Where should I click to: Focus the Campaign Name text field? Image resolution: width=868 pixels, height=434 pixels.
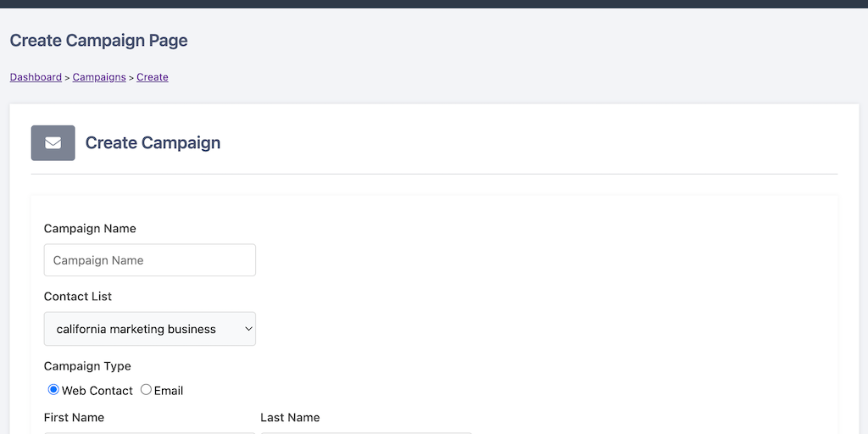pos(149,260)
